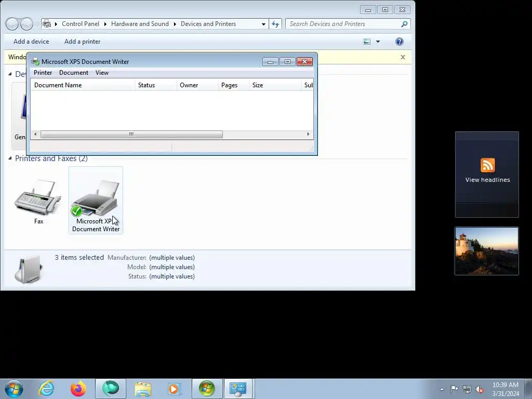Expand arrow after Hardware and Sound breadcrumb
This screenshot has width=532, height=399.
click(x=175, y=24)
